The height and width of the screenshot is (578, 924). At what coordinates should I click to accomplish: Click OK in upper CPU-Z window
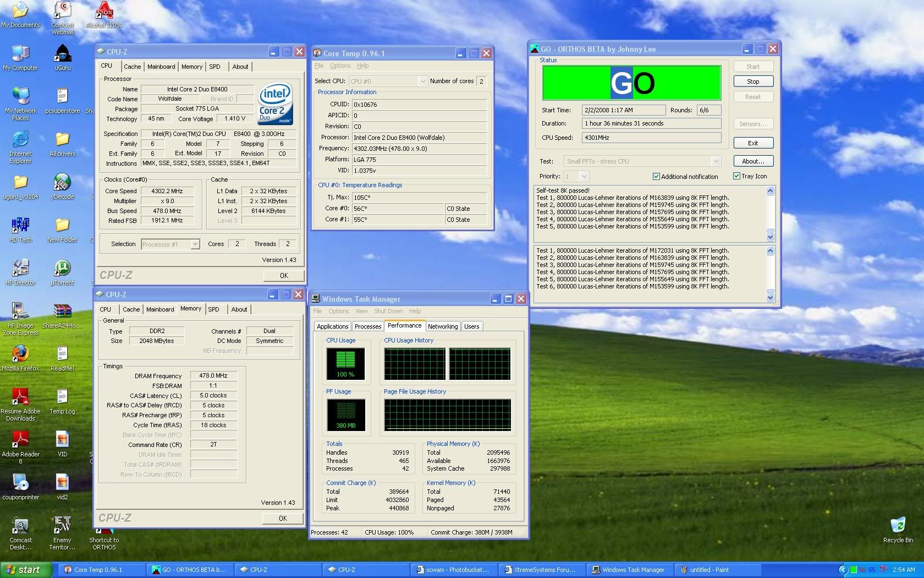pos(284,276)
